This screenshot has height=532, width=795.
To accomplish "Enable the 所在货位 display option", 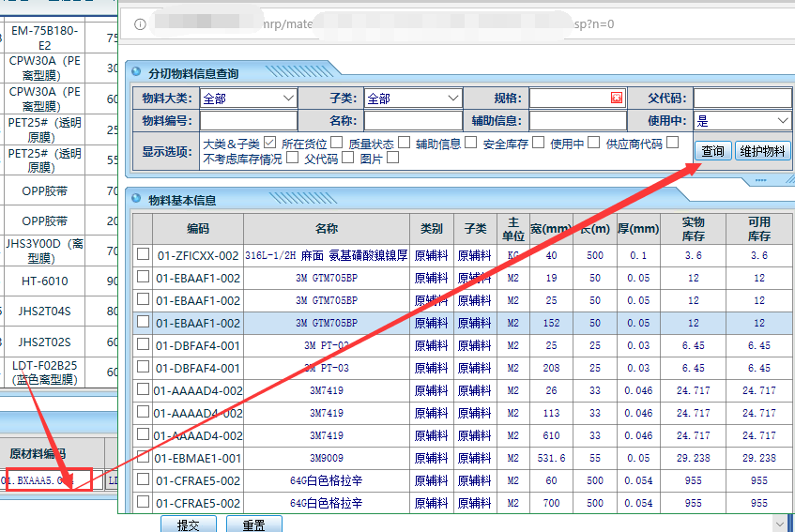I will 336,143.
